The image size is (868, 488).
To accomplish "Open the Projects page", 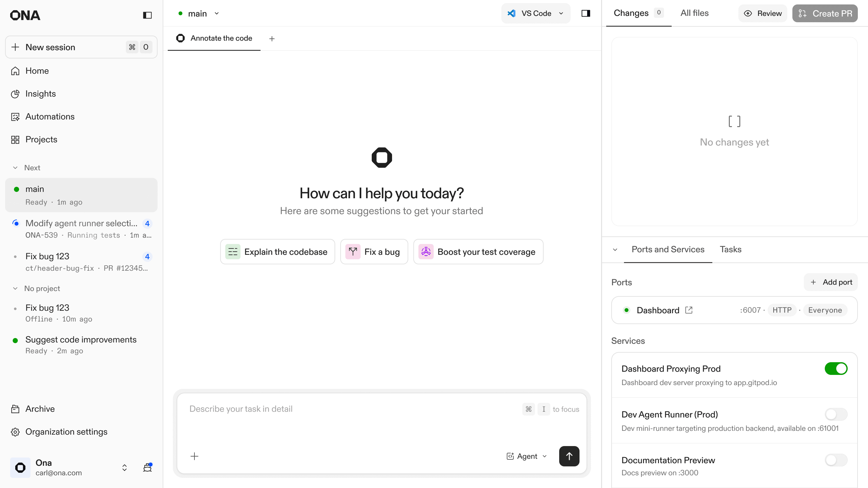I will (x=41, y=139).
